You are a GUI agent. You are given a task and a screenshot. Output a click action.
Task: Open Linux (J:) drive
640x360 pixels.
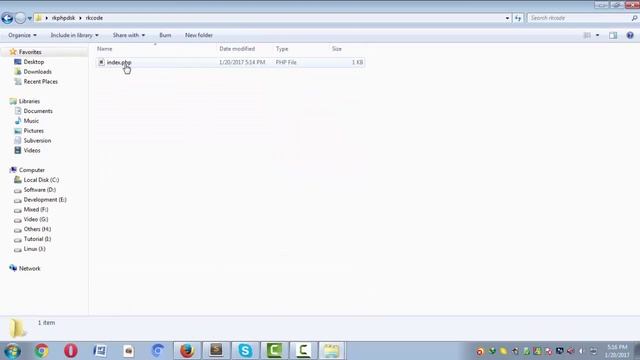pos(34,249)
